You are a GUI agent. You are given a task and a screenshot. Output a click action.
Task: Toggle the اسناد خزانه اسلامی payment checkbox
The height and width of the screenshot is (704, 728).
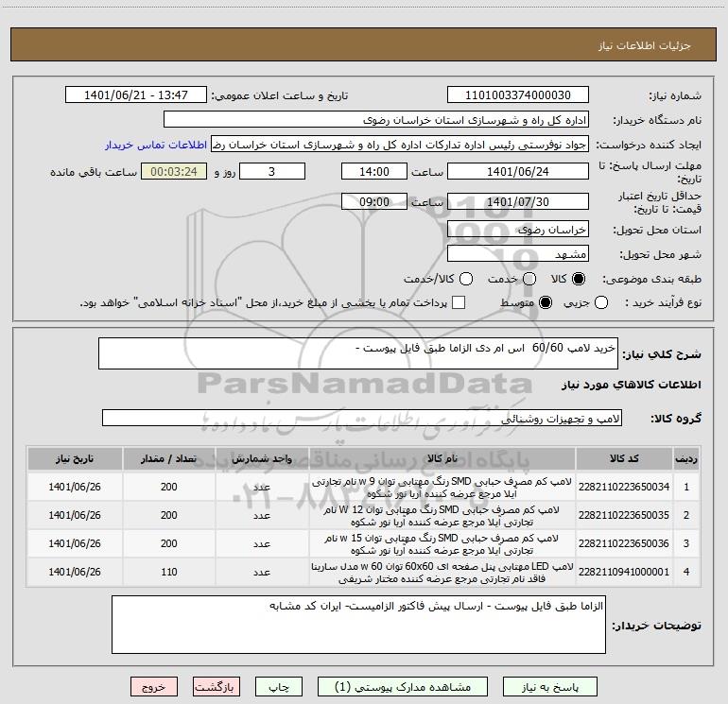(459, 302)
